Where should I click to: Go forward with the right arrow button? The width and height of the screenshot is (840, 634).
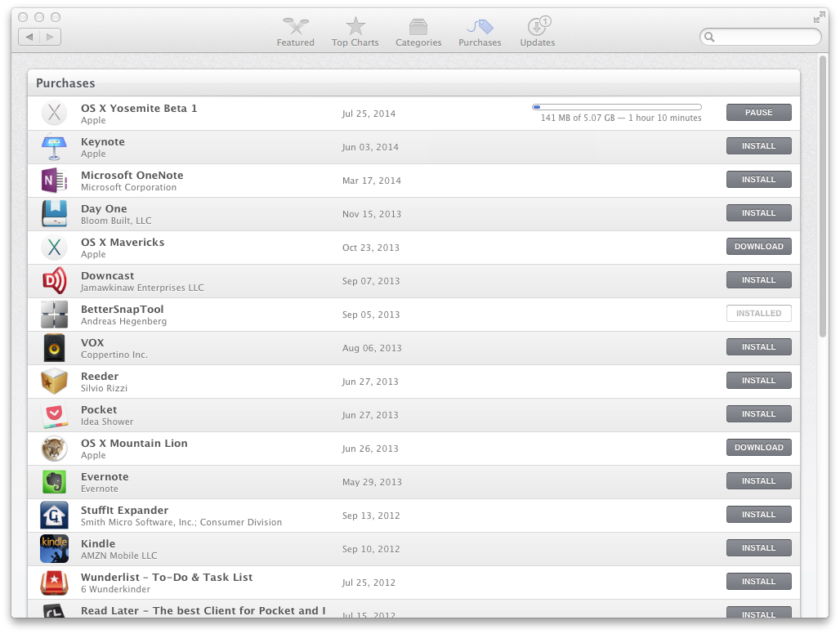[x=51, y=37]
